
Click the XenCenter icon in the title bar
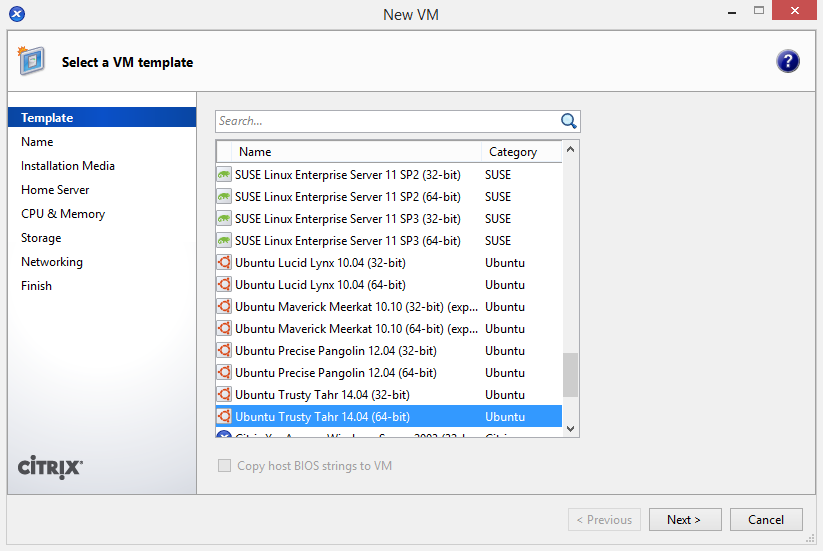click(17, 14)
